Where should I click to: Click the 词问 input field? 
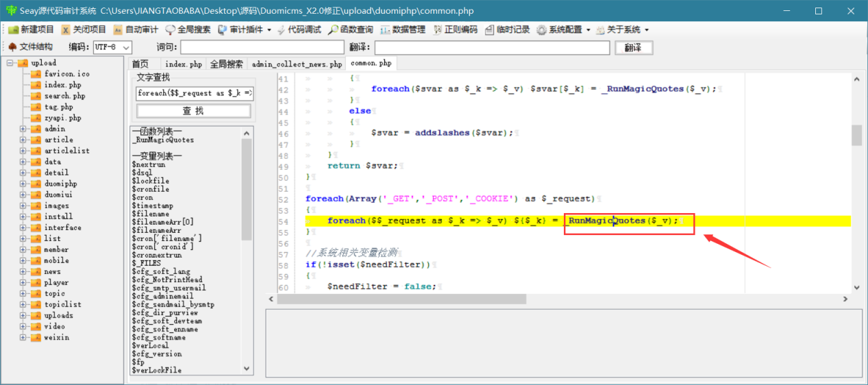pos(262,47)
